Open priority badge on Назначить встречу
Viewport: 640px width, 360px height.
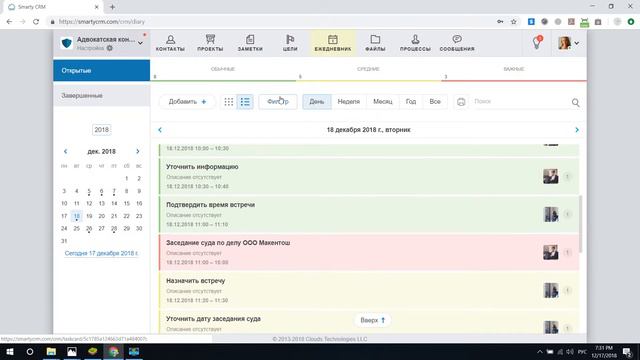tap(567, 290)
